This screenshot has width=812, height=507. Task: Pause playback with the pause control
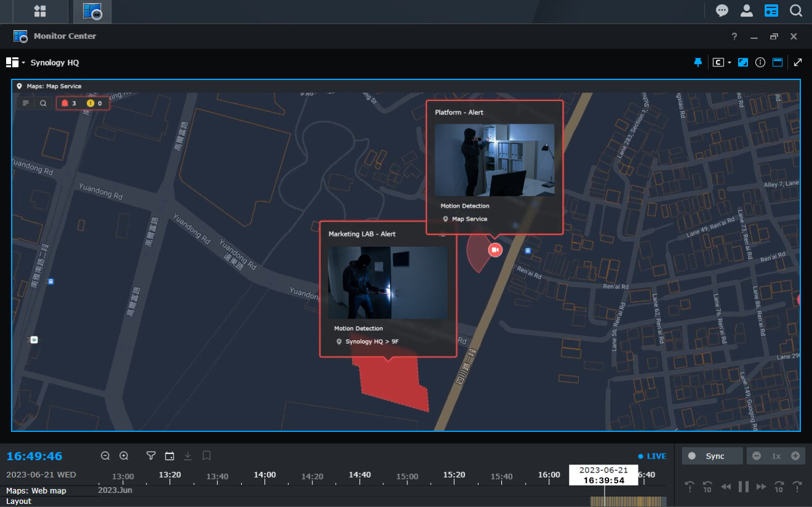tap(743, 486)
